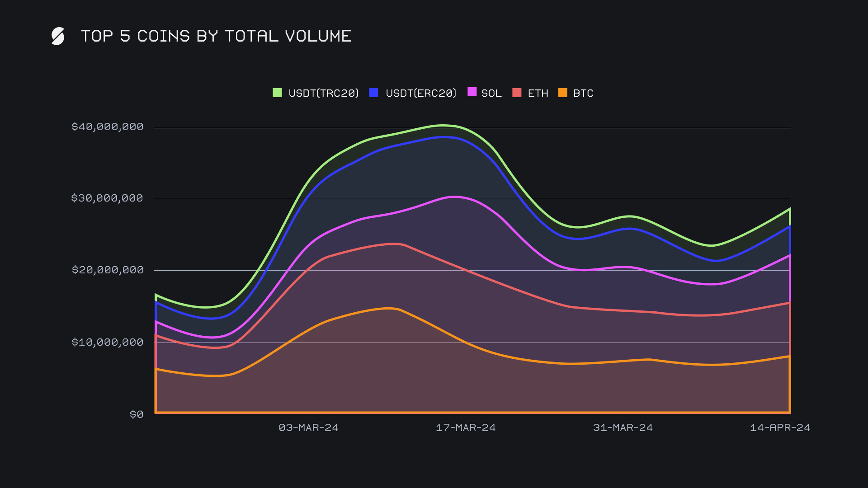Click the $0 y-axis label
The image size is (868, 488).
137,414
